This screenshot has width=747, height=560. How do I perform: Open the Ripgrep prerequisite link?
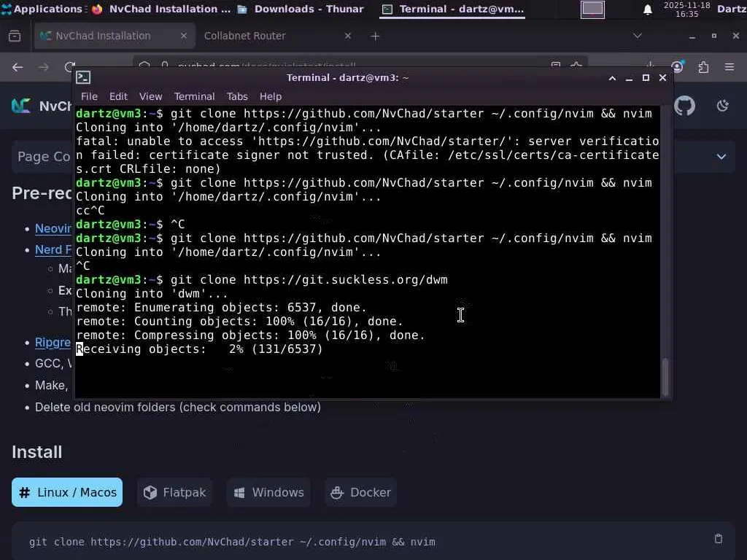tap(53, 343)
